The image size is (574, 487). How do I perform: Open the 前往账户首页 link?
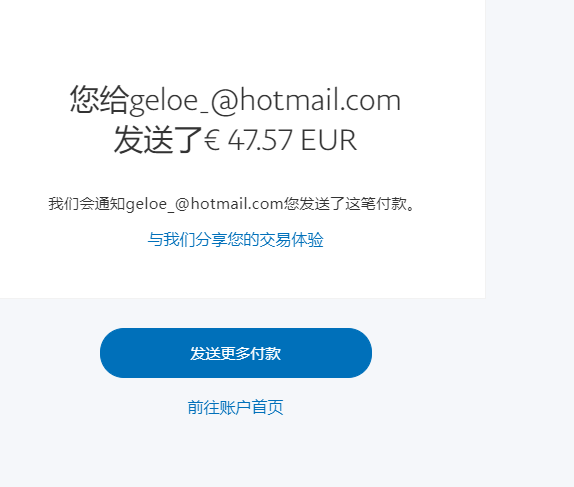pyautogui.click(x=235, y=408)
